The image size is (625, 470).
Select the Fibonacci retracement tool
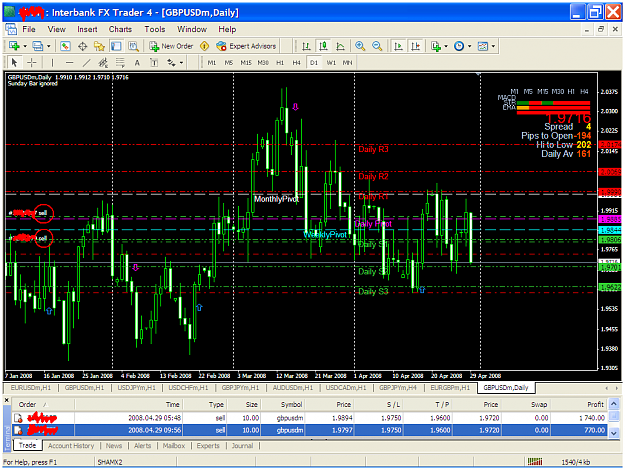120,63
